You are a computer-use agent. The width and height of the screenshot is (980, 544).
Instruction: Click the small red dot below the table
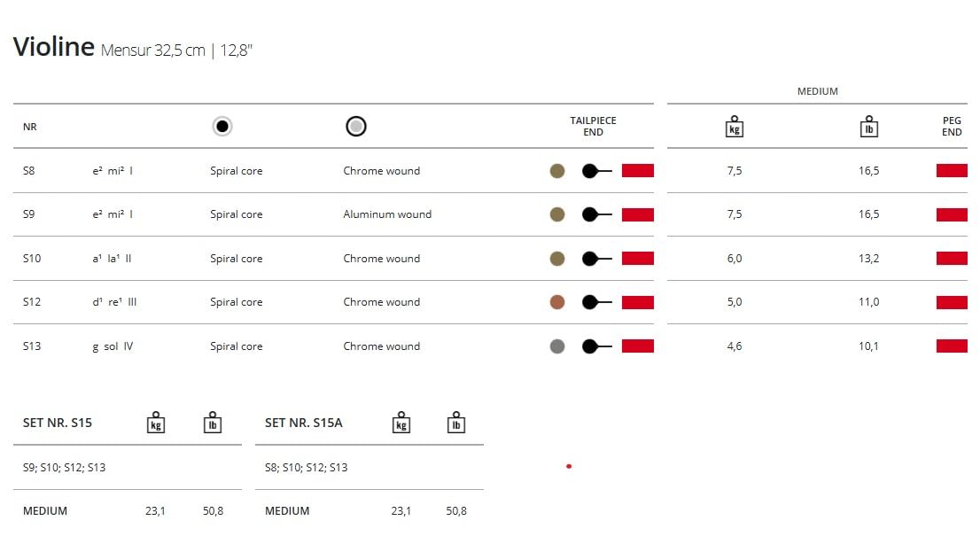pos(569,466)
